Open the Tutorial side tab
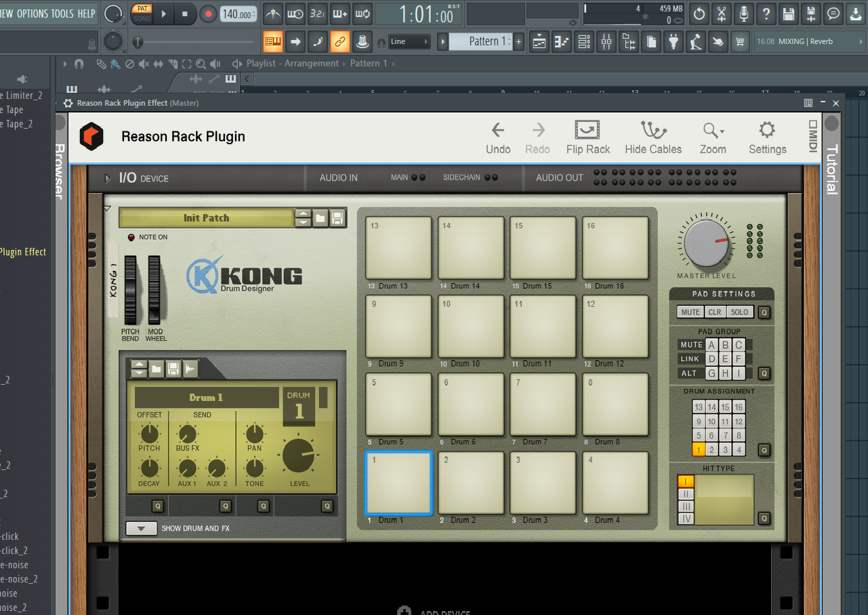Viewport: 868px width, 615px height. pos(831,169)
